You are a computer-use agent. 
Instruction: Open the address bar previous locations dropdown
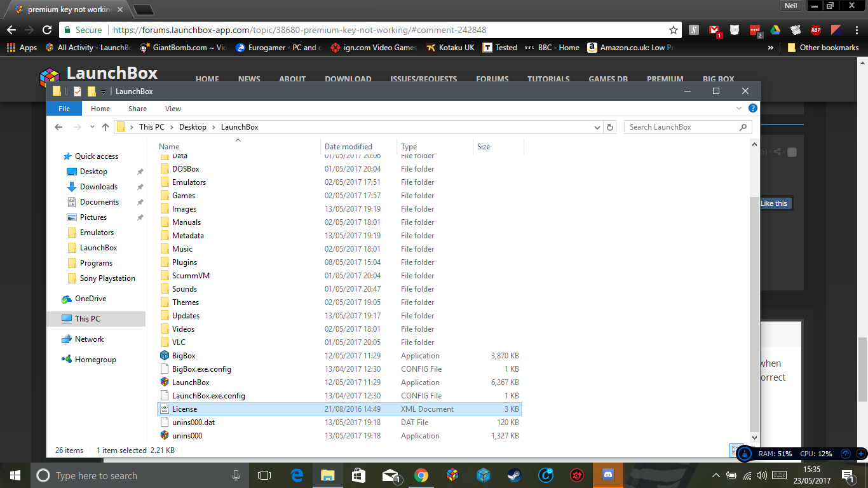597,127
